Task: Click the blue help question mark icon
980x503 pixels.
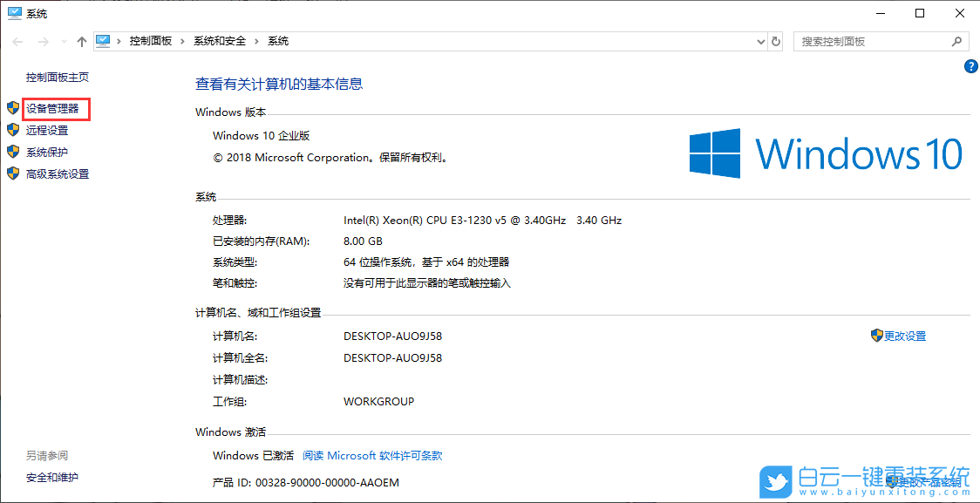Action: click(x=970, y=66)
